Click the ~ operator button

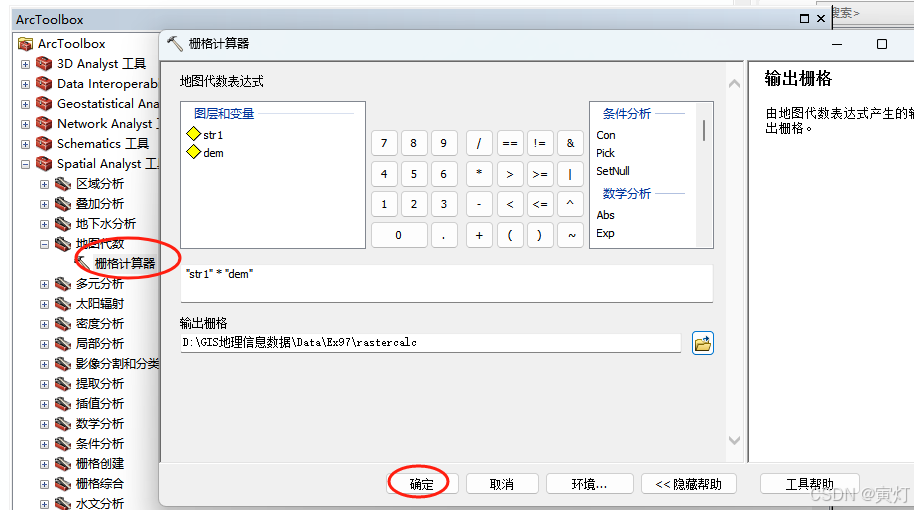(x=571, y=235)
